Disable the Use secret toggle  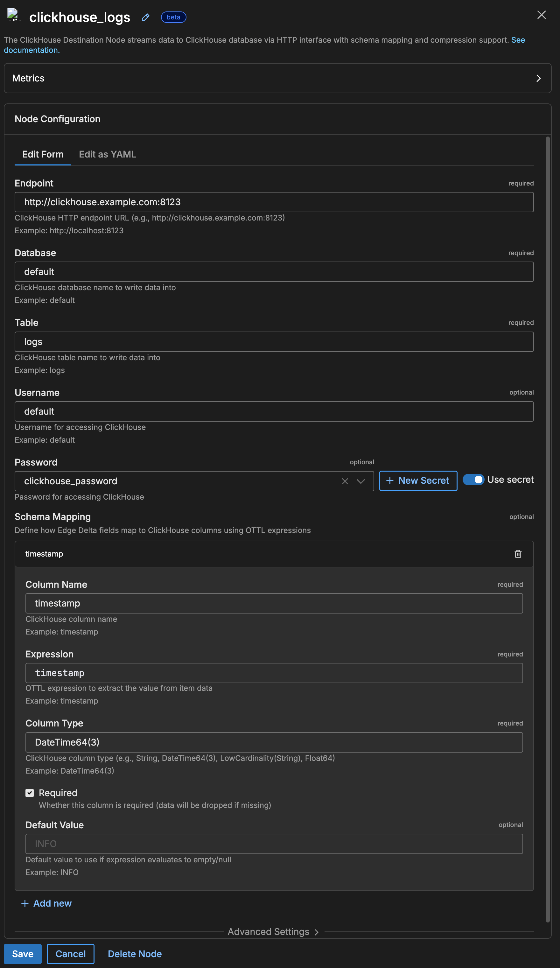point(473,480)
